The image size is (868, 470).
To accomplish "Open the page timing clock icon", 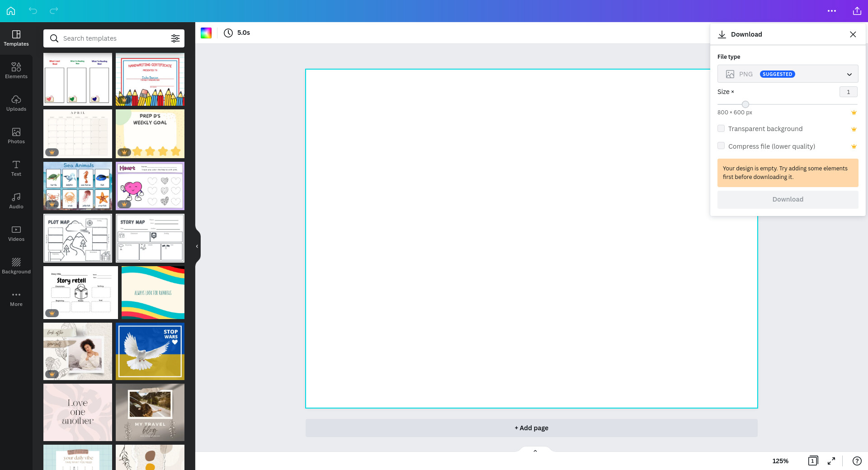I will [228, 33].
